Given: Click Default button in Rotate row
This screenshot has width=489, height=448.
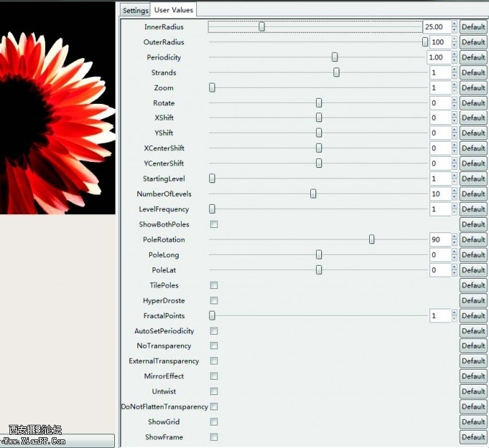Looking at the screenshot, I should [x=473, y=103].
